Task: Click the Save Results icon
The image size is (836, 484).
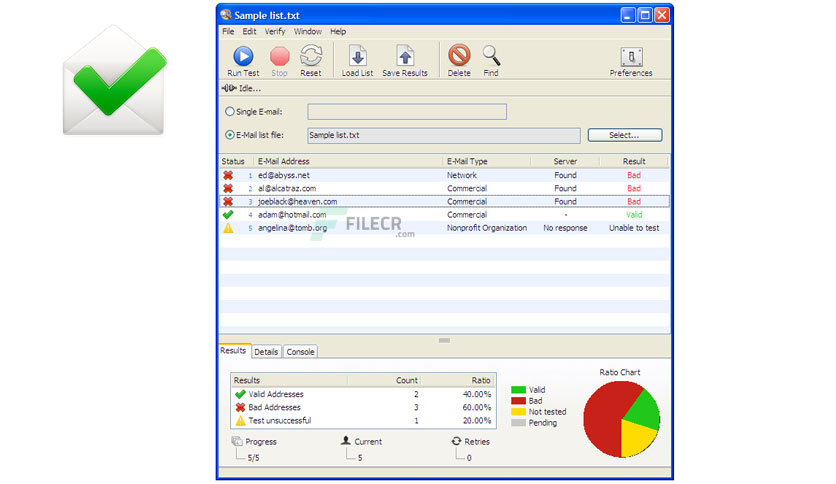Action: tap(405, 56)
